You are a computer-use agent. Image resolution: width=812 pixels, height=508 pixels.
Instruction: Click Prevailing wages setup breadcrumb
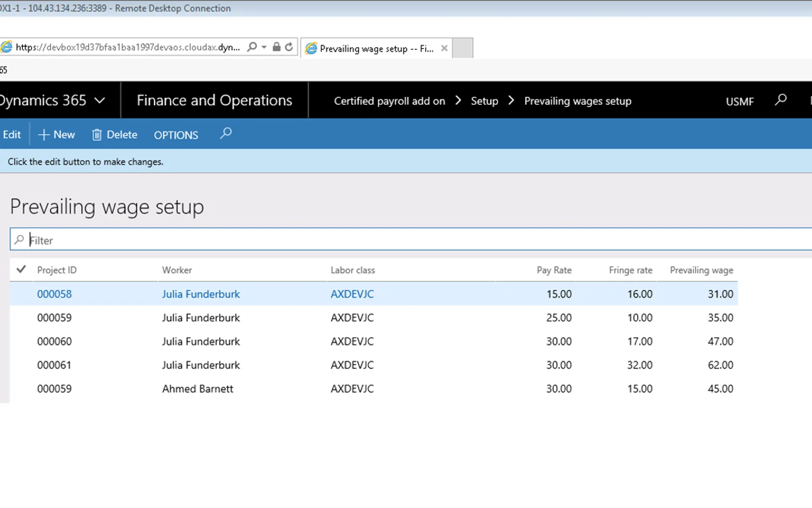coord(578,101)
